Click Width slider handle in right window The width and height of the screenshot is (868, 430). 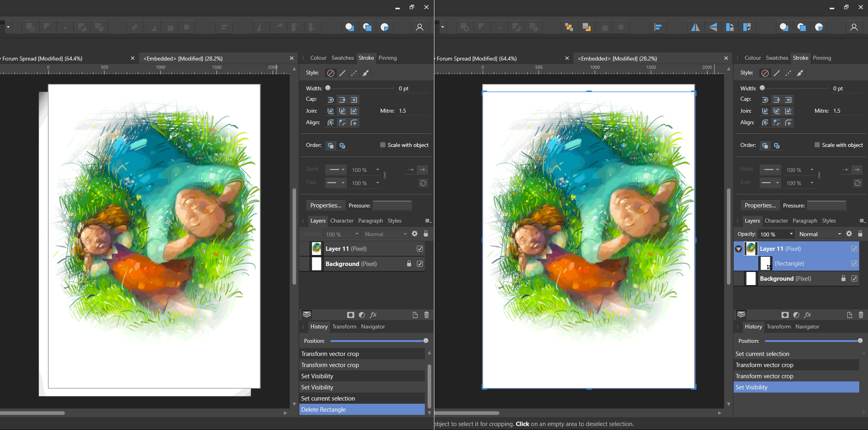tap(762, 88)
